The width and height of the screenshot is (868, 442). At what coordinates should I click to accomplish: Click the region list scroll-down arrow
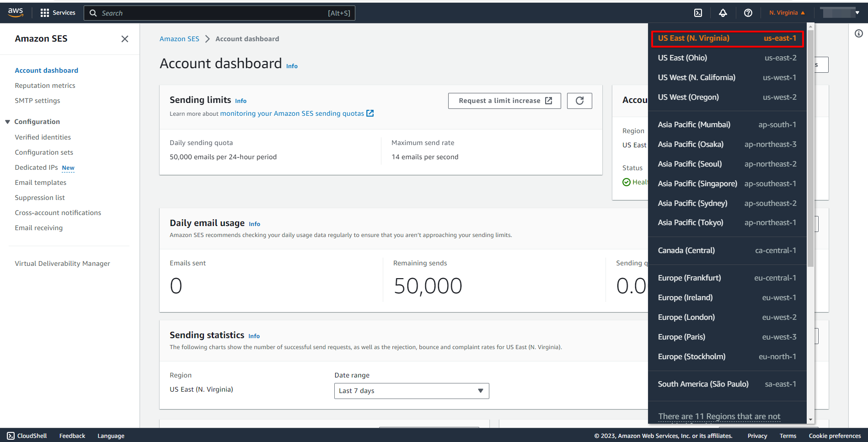(810, 420)
